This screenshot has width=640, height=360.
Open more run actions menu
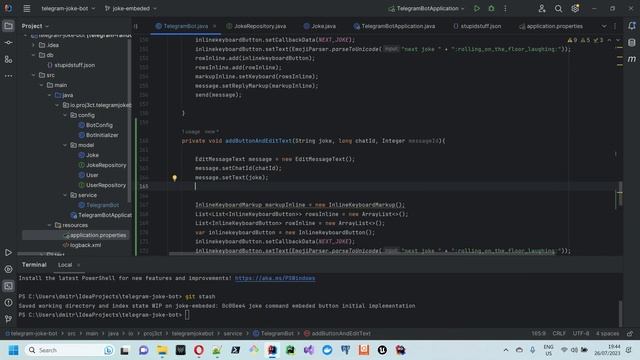click(x=505, y=8)
